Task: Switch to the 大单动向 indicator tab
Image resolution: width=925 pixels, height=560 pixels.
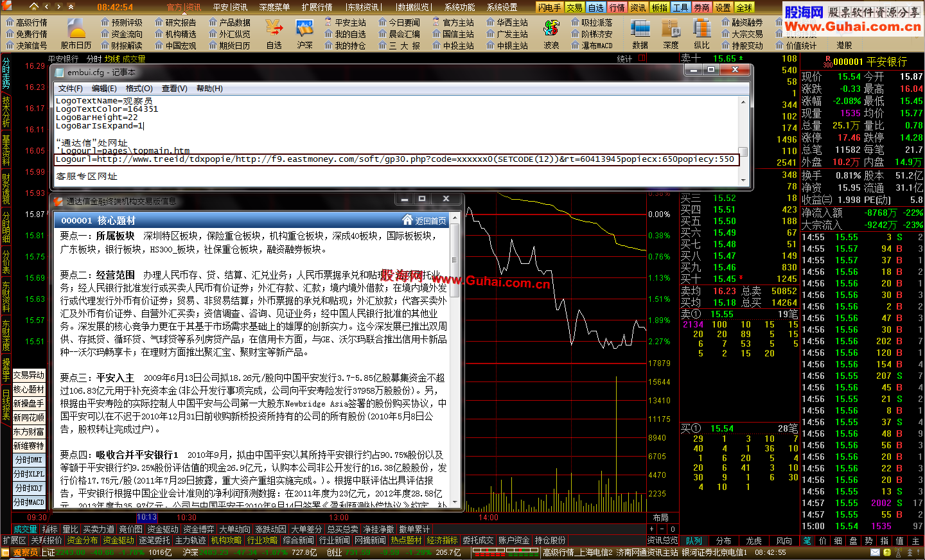Action: point(234,529)
